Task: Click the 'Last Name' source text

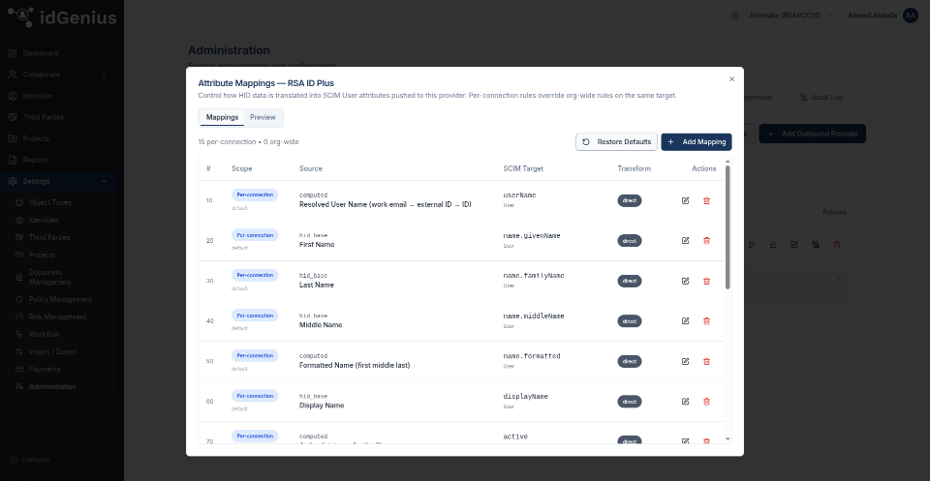Action: 316,285
